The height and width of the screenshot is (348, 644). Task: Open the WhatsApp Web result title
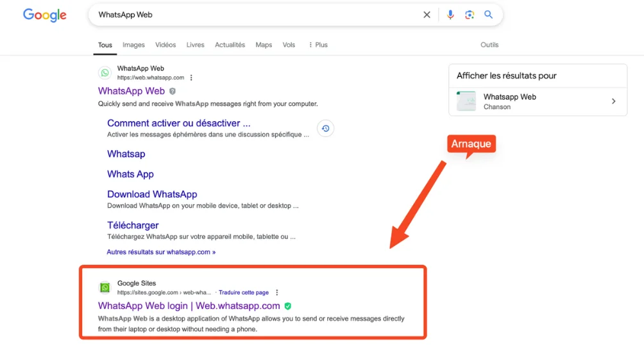point(131,91)
